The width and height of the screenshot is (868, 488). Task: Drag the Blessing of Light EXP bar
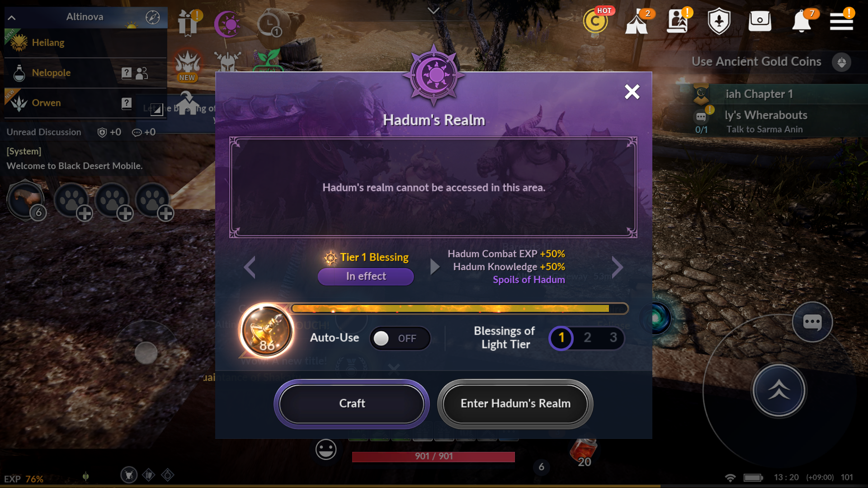click(458, 308)
